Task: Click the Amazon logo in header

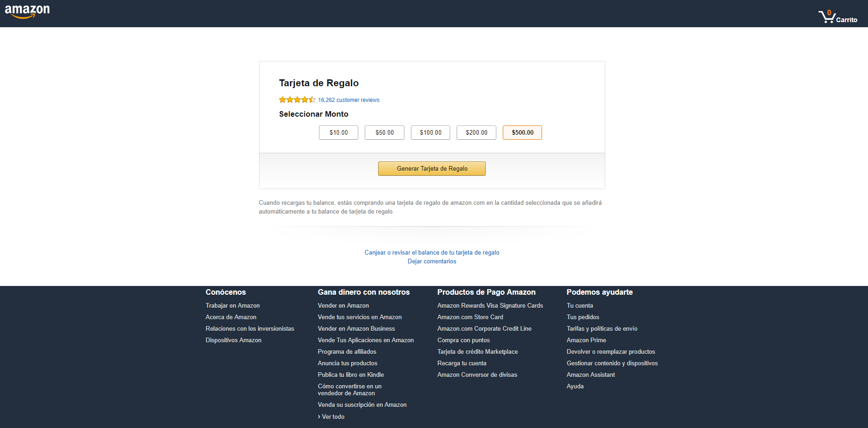Action: pos(27,12)
